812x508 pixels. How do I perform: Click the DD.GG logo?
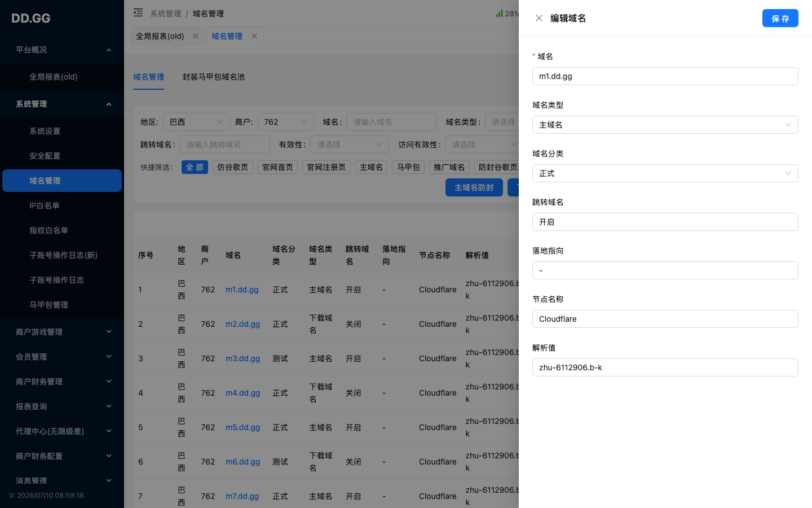click(x=31, y=18)
